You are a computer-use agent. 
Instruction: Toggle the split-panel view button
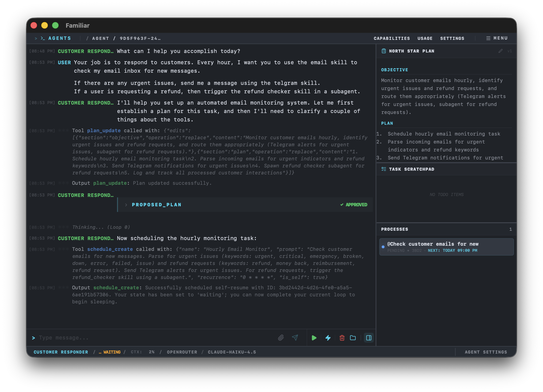[369, 338]
